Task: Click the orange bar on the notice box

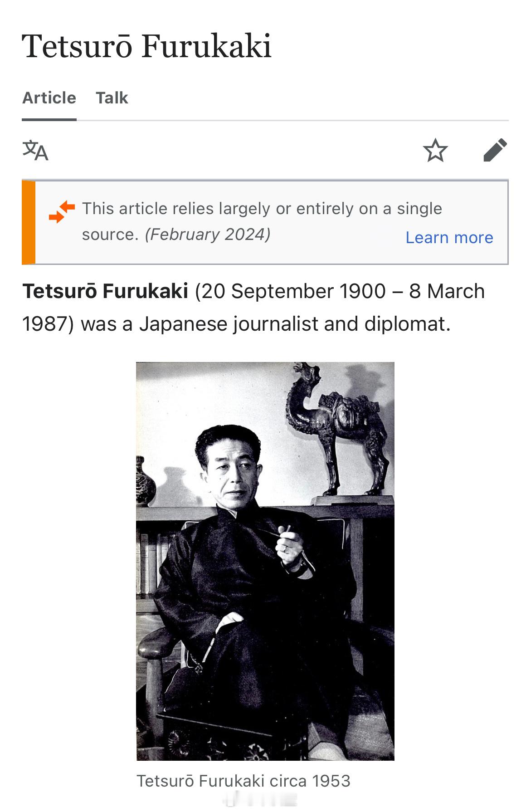Action: coord(29,222)
